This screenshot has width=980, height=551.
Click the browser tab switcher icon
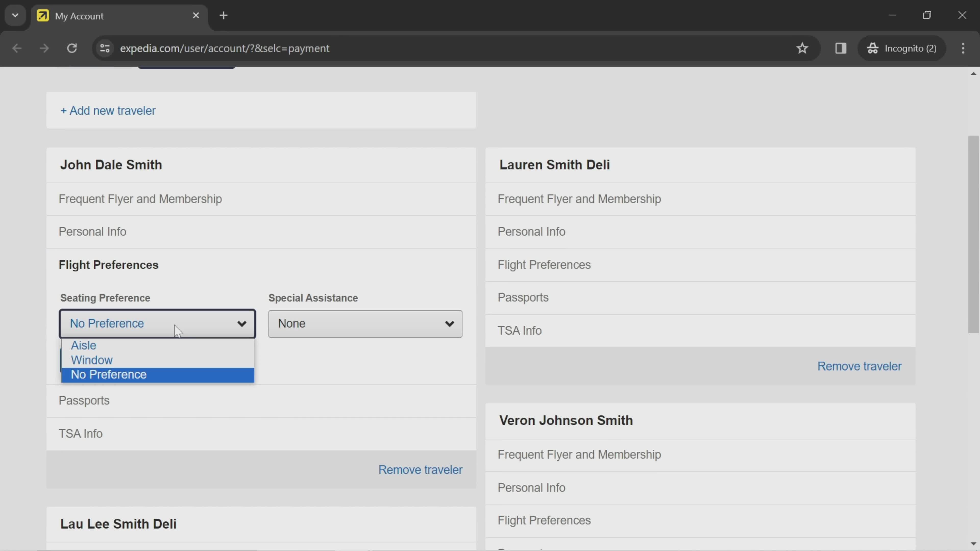coord(15,15)
